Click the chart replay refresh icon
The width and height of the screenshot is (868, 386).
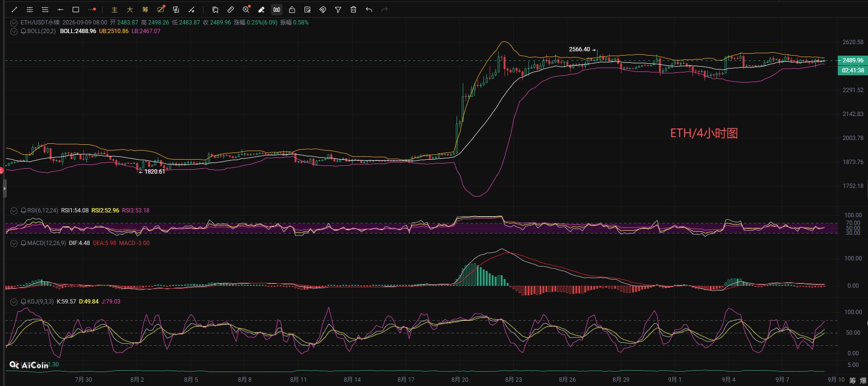coord(176,10)
